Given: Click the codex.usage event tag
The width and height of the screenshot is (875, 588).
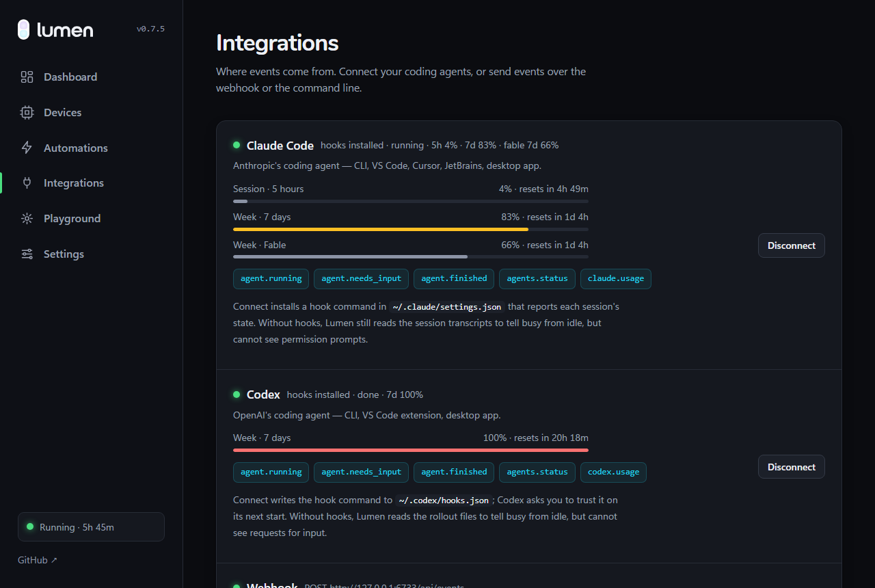Looking at the screenshot, I should (x=613, y=472).
